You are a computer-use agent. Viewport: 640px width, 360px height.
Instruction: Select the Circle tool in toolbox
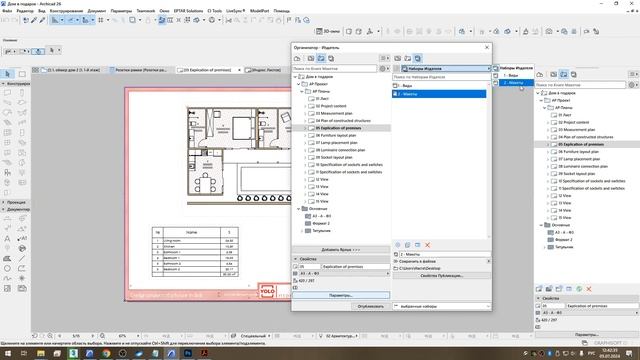7,269
